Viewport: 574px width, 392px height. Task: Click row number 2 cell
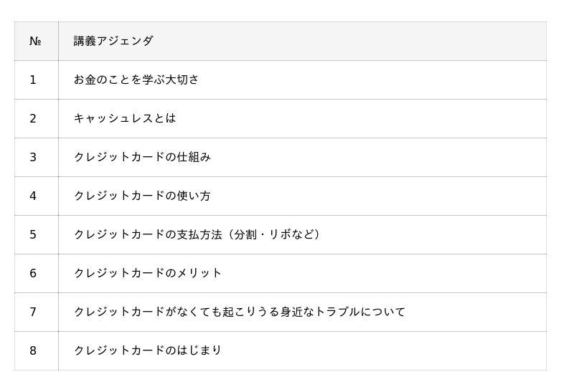(33, 119)
